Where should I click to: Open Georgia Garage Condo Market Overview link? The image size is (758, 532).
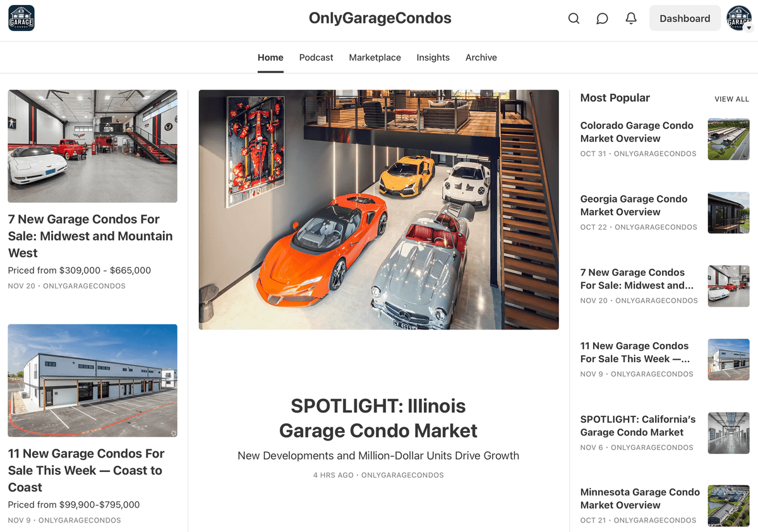(x=634, y=205)
